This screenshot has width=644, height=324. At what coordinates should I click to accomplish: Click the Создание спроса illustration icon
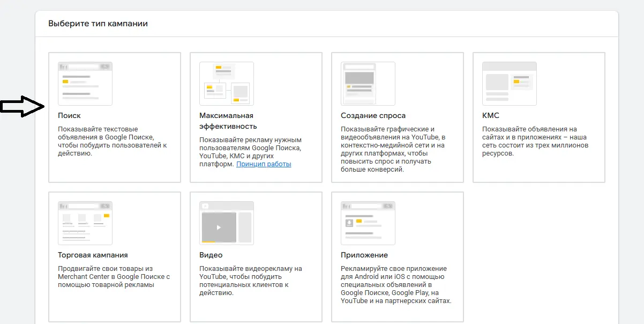click(368, 83)
